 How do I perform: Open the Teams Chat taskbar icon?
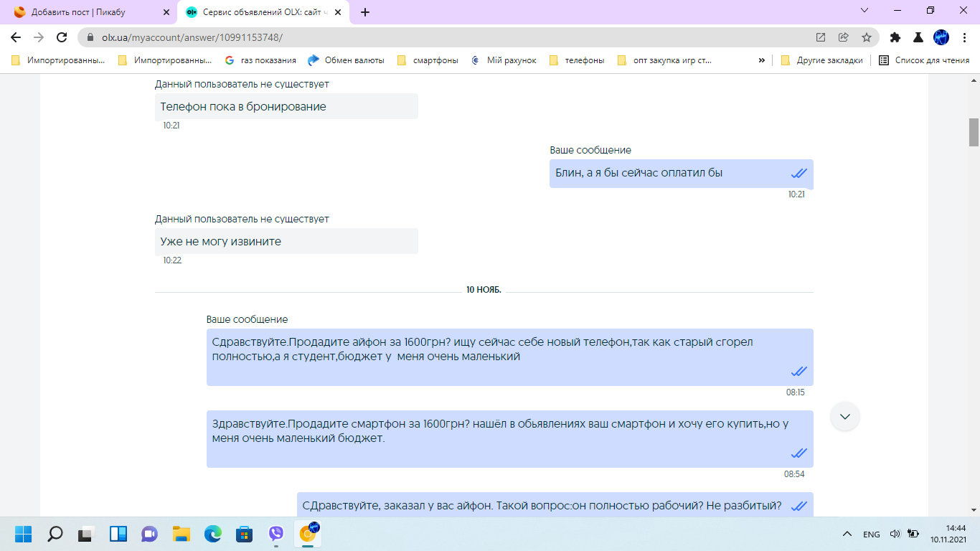(149, 534)
